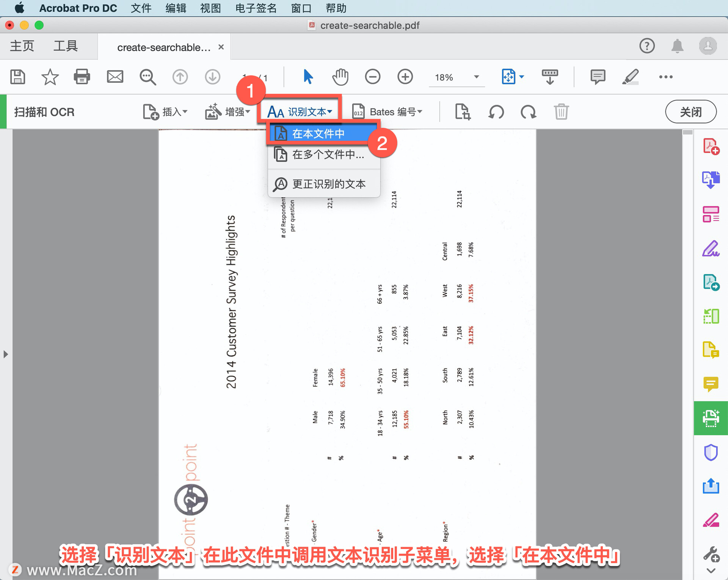Rotate page counterclockwise
This screenshot has width=728, height=580.
[x=496, y=112]
